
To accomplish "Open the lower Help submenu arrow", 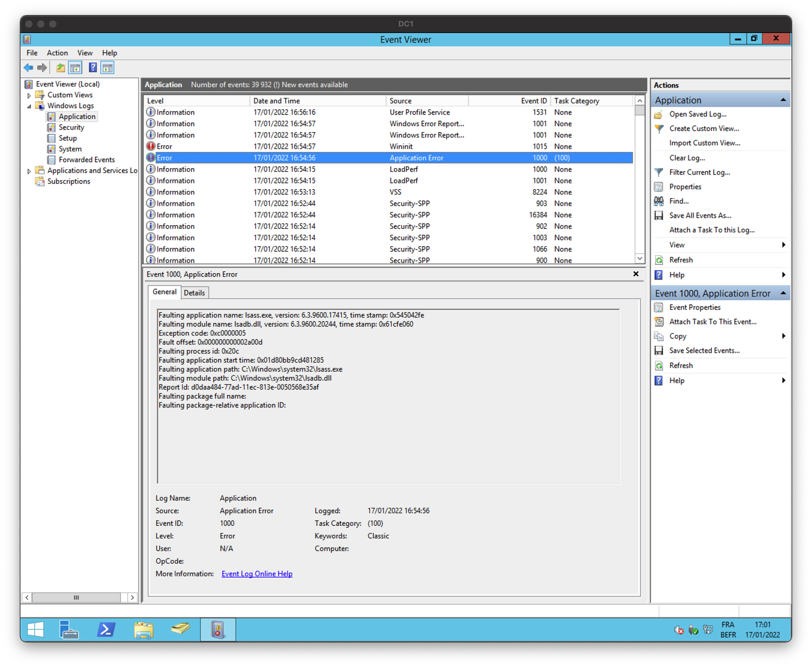I will tap(784, 381).
